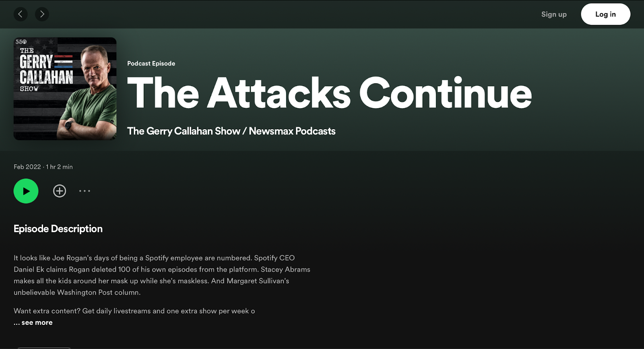This screenshot has height=349, width=644.
Task: Click the '1 hr 2 min' duration text
Action: (59, 167)
